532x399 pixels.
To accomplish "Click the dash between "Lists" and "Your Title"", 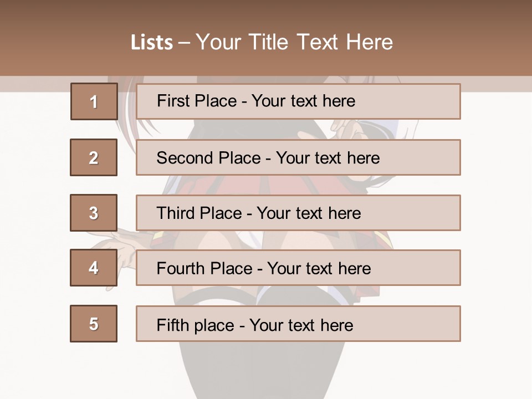I will [x=184, y=43].
